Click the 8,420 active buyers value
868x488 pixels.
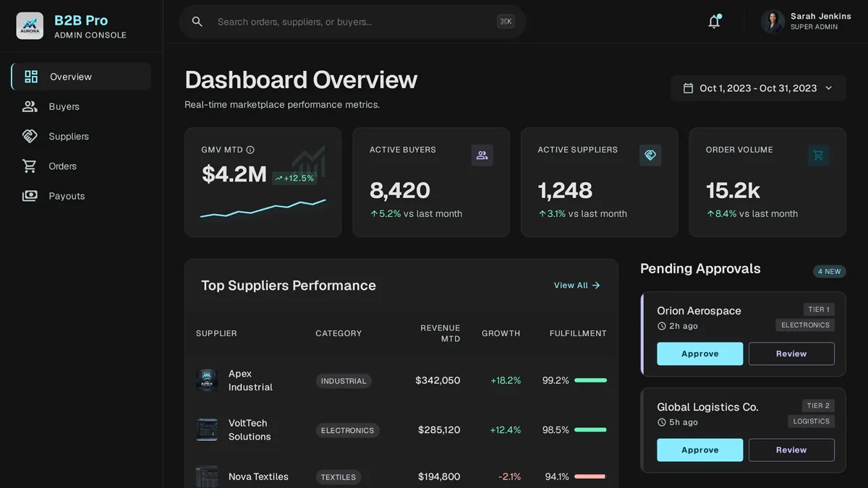[400, 190]
